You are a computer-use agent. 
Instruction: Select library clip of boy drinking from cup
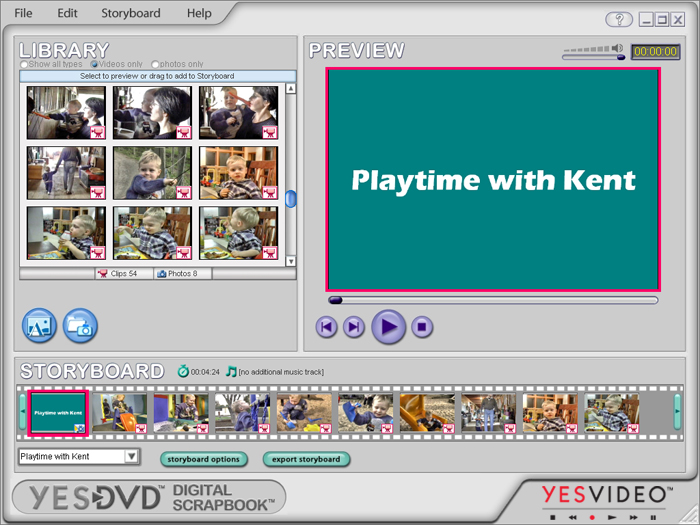tap(66, 233)
